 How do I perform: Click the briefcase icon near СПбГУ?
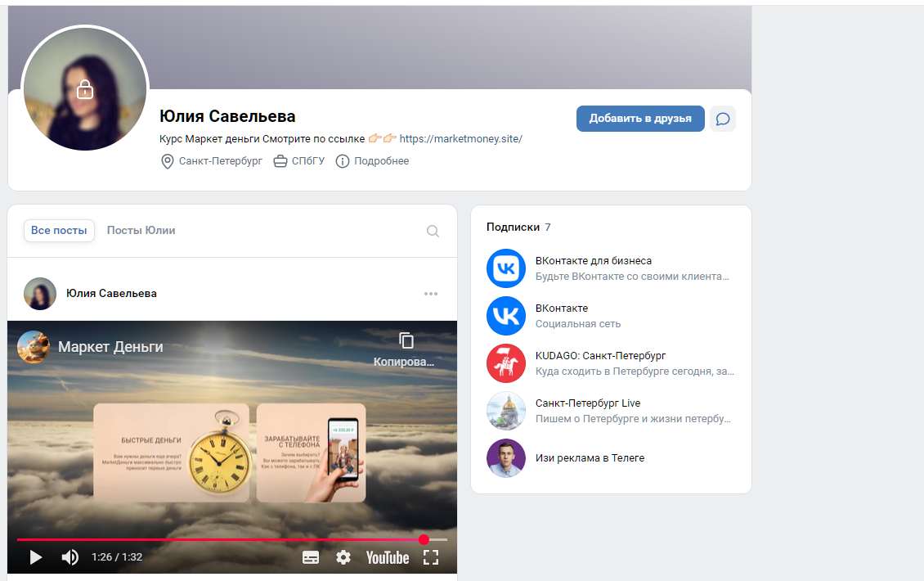point(280,161)
